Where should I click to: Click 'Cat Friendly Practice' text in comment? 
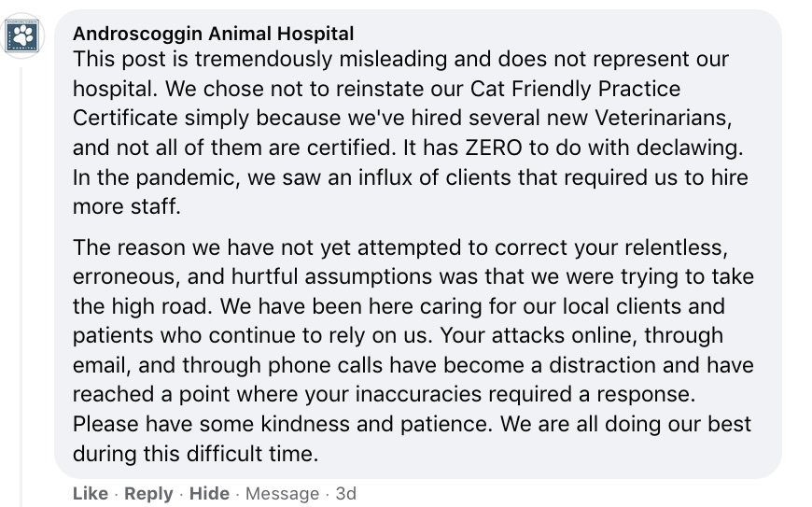coord(575,89)
